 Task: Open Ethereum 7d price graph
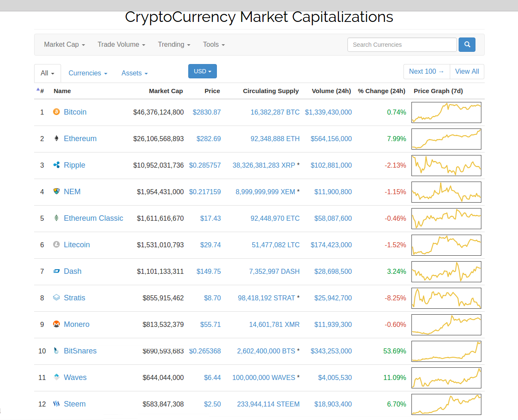[446, 139]
